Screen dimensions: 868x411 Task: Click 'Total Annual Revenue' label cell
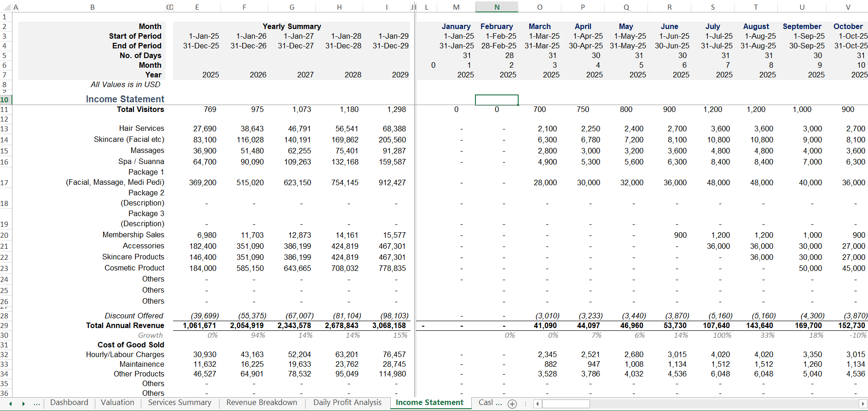(x=125, y=326)
